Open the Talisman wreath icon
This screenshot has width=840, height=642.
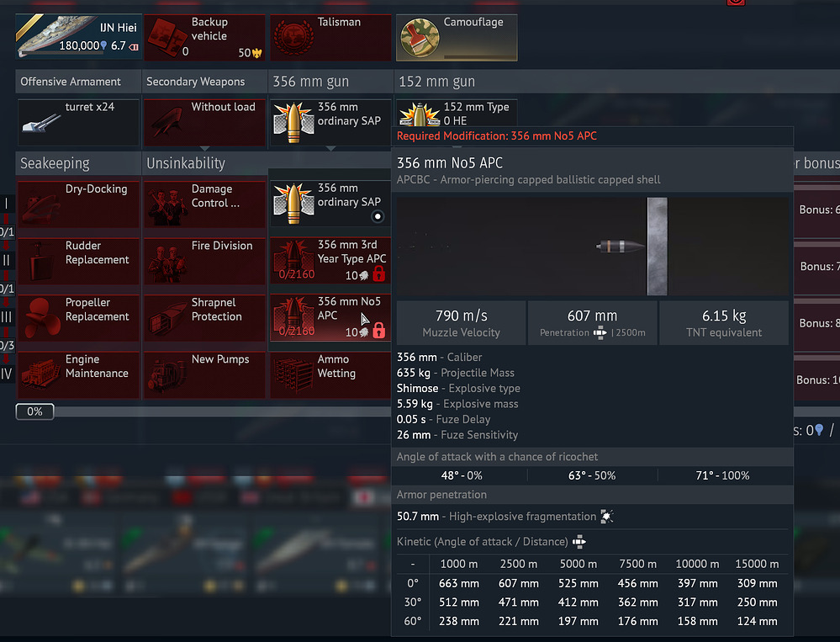click(293, 38)
